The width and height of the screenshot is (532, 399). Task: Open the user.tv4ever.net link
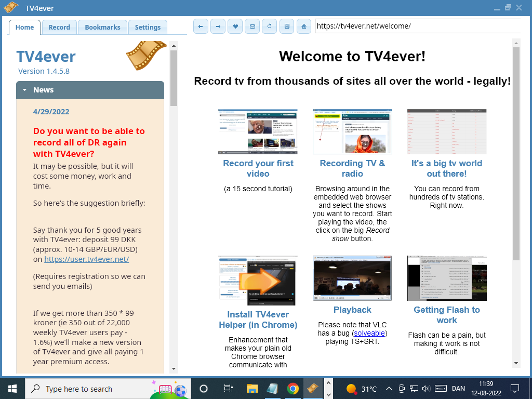pos(87,259)
